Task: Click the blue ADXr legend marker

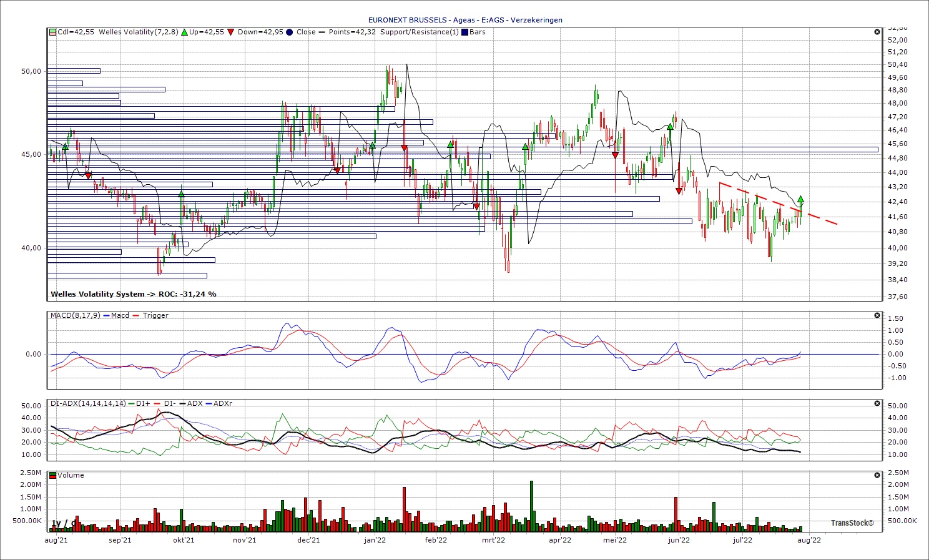Action: point(209,403)
